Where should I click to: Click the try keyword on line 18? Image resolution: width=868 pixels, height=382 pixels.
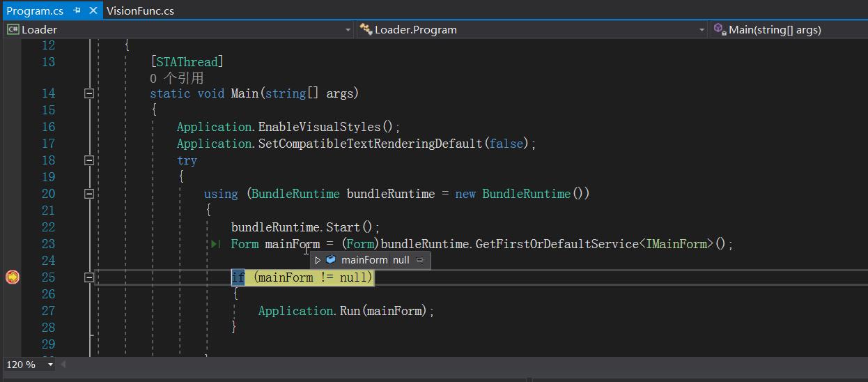(x=187, y=161)
